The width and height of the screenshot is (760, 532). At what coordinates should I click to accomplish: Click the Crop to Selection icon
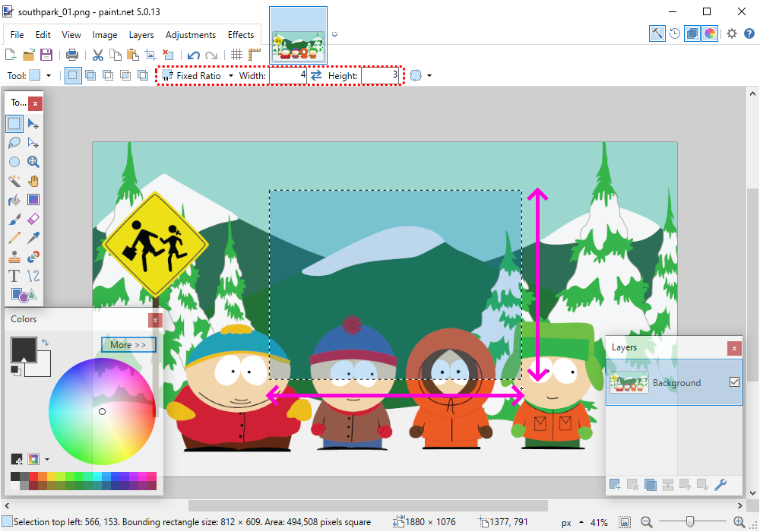pyautogui.click(x=150, y=55)
